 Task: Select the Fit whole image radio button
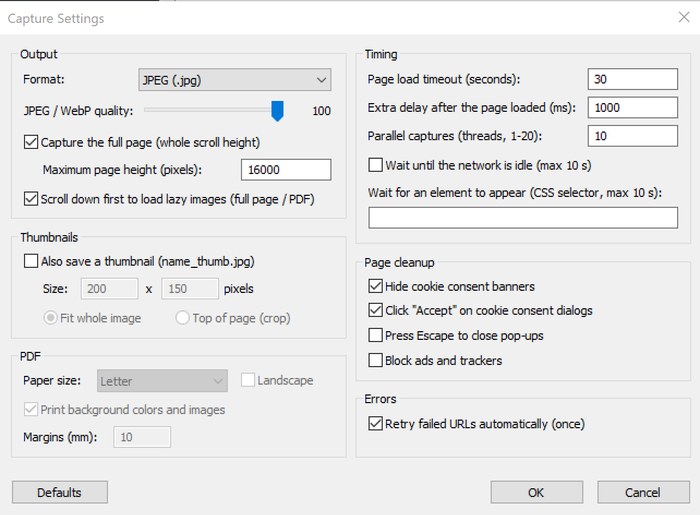pyautogui.click(x=50, y=318)
